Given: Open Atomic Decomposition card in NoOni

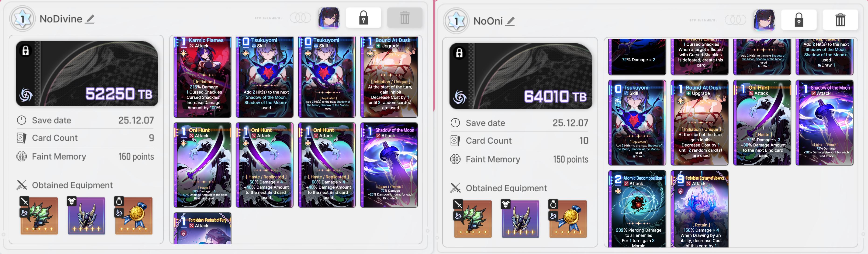Looking at the screenshot, I should (x=637, y=209).
